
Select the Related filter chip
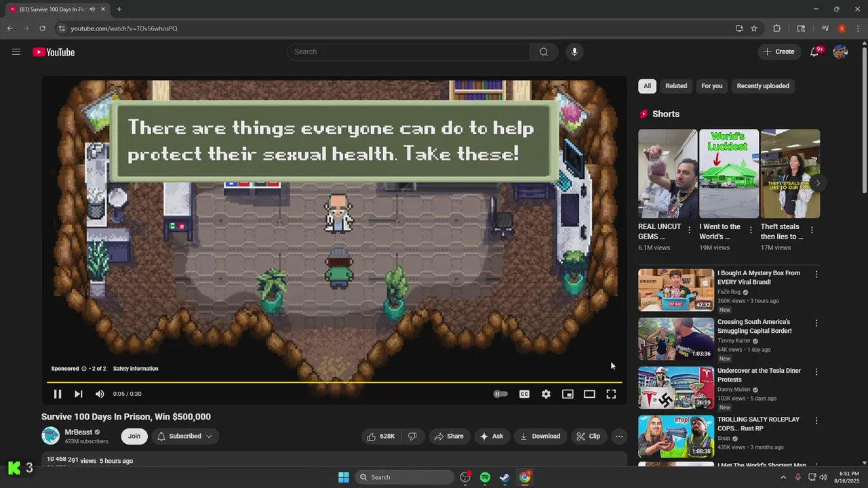pos(676,86)
